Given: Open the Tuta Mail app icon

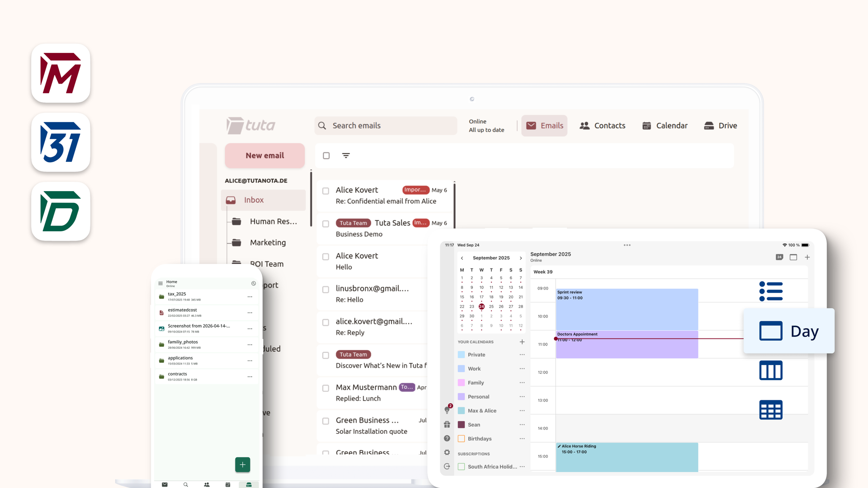Looking at the screenshot, I should 61,73.
